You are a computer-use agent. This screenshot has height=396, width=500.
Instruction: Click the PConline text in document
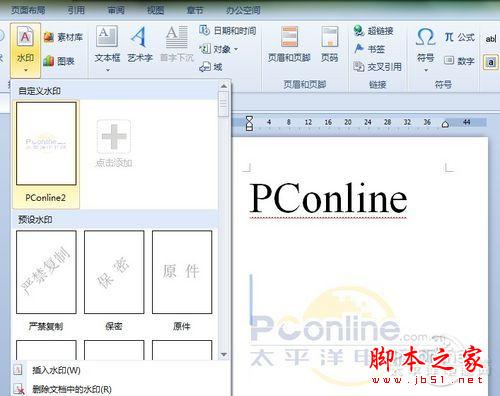pos(328,198)
